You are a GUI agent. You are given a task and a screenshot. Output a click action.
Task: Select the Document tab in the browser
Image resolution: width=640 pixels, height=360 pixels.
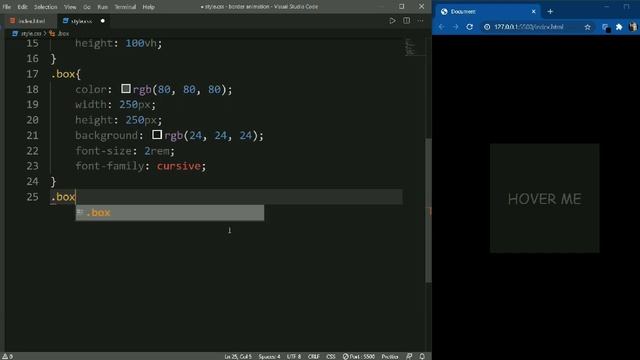click(x=487, y=11)
